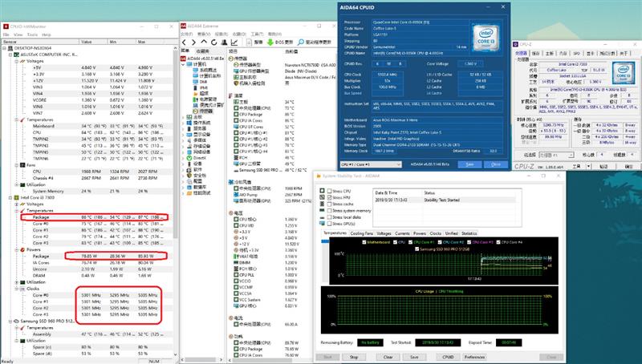Screen dimensions: 642x364
Task: Toggle CPU Core #1 graph checkbox
Action: click(x=410, y=242)
